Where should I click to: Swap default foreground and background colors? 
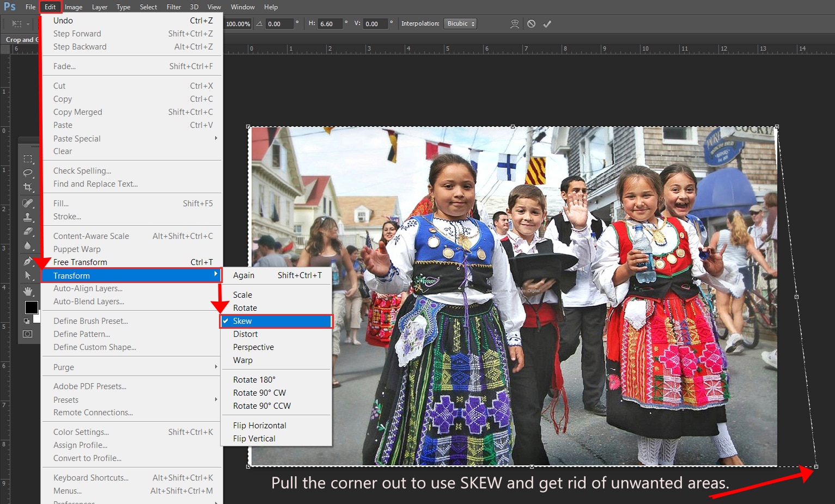pos(27,321)
